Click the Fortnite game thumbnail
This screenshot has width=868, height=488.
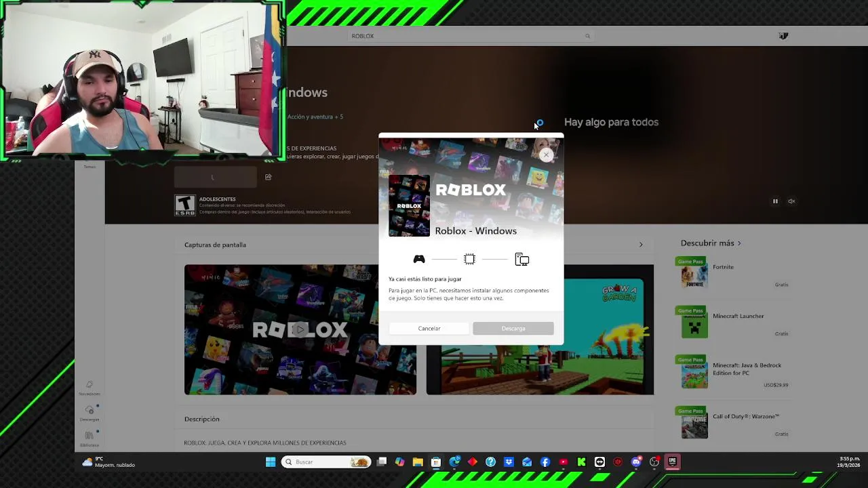pyautogui.click(x=694, y=276)
